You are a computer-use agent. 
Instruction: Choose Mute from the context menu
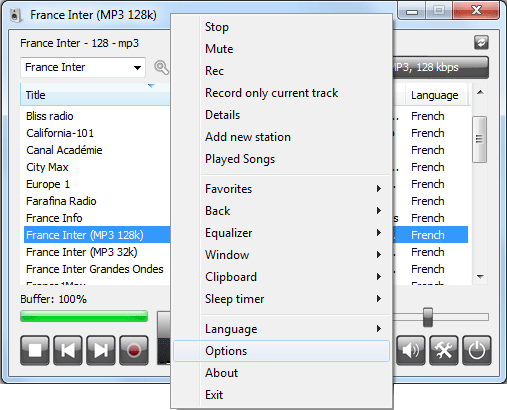click(281, 49)
